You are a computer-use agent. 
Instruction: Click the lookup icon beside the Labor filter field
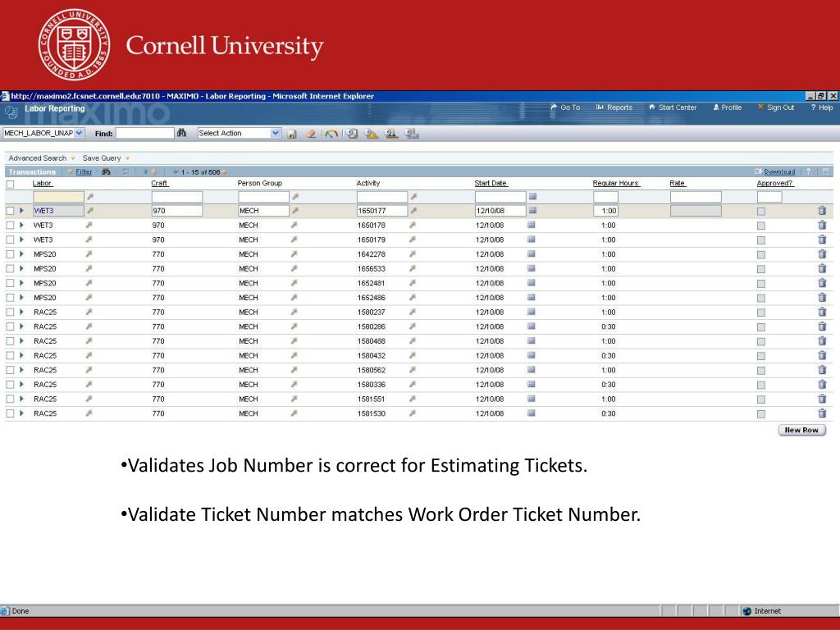pyautogui.click(x=89, y=197)
